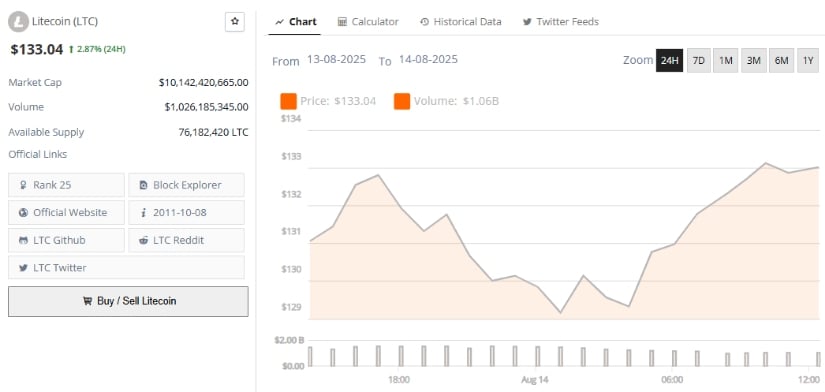Toggle the Volume series orange swatch
The image size is (825, 392).
point(402,101)
